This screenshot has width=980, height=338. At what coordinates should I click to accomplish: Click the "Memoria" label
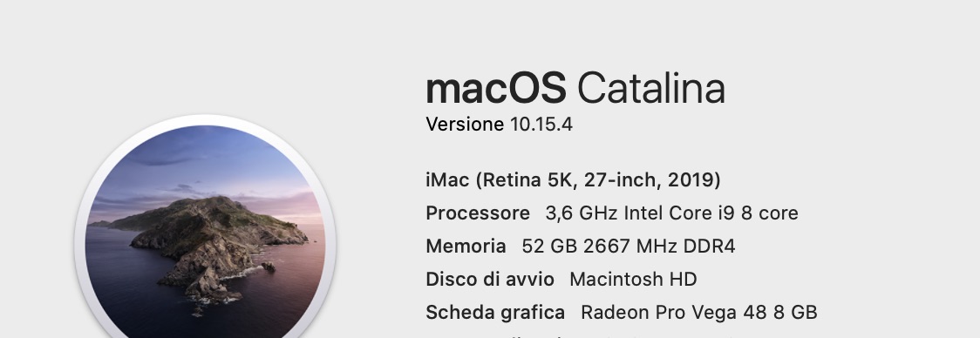click(x=466, y=247)
